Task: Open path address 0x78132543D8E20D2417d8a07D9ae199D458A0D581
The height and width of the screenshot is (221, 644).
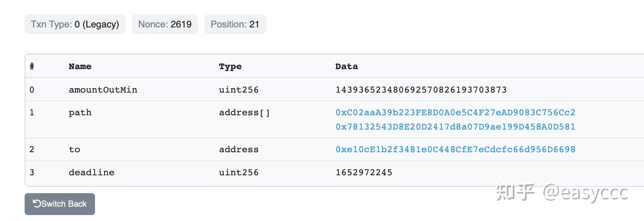Action: pos(455,127)
